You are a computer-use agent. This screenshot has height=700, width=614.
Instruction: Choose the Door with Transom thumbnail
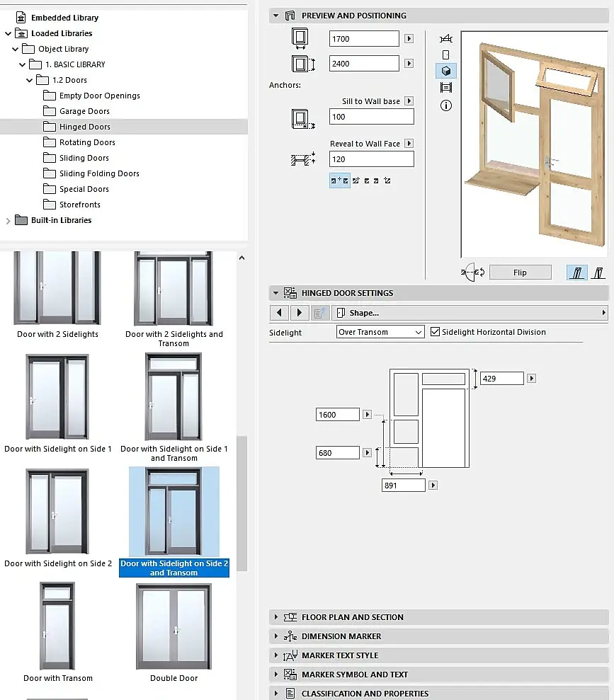click(57, 626)
